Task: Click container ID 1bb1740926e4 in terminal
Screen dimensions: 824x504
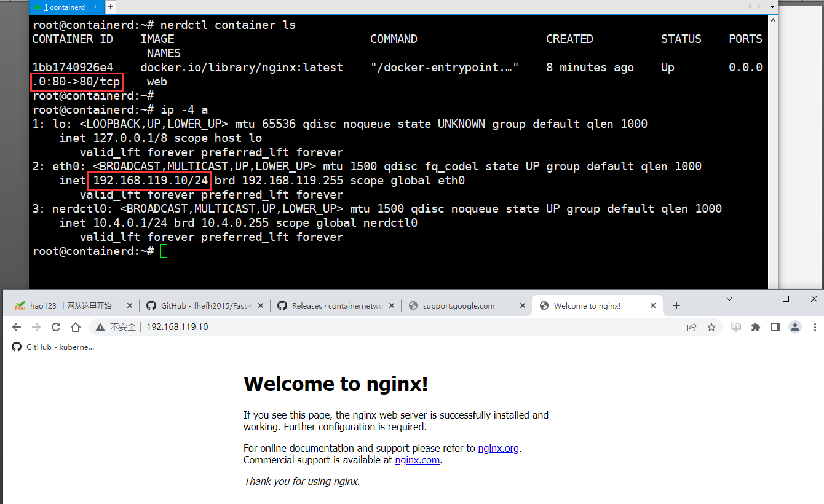Action: point(73,68)
